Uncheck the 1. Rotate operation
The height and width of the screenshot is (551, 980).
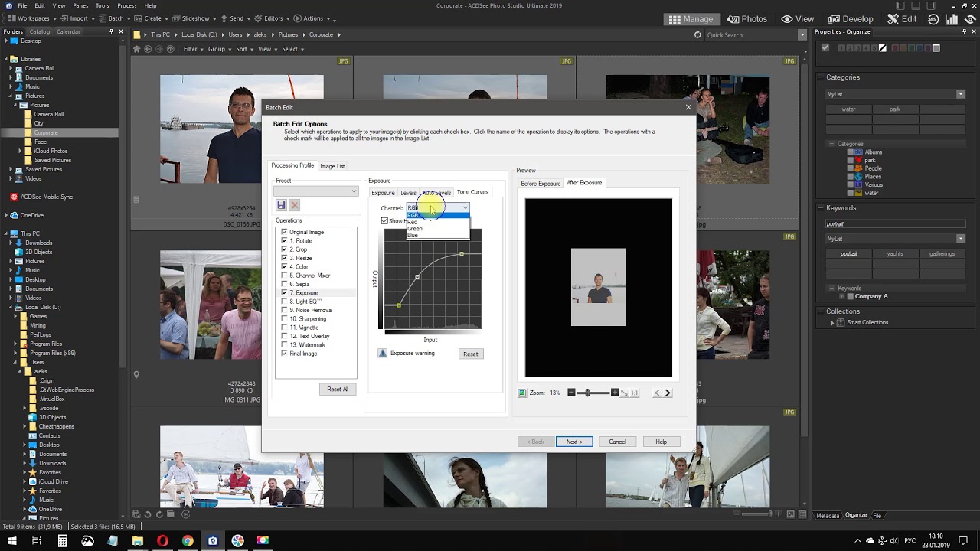[284, 240]
